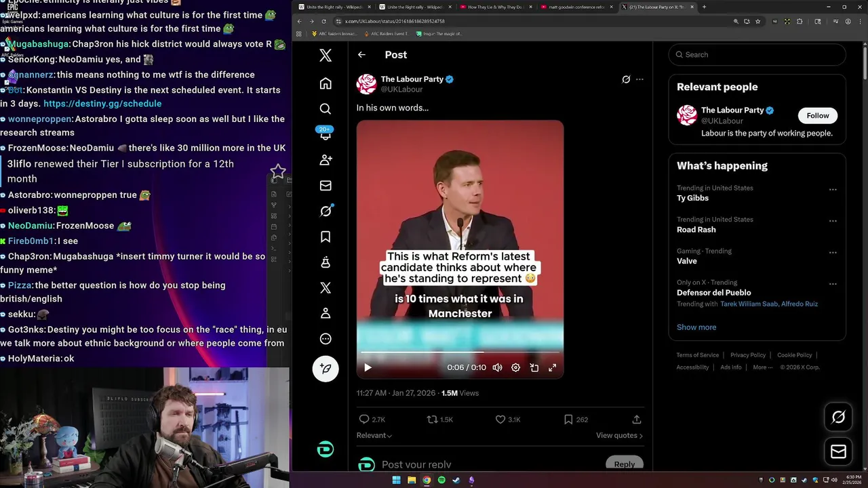Bookmark this page with star icon
868x488 pixels.
pyautogui.click(x=757, y=21)
